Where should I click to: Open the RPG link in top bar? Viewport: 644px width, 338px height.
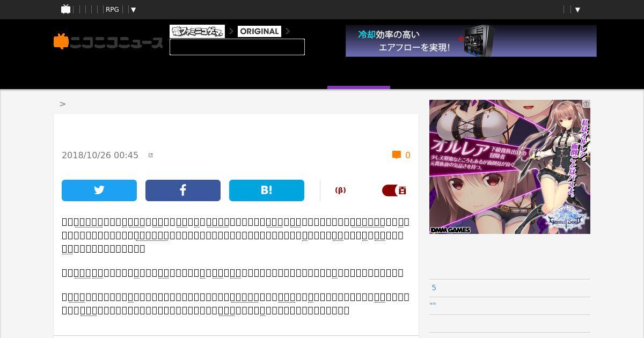[x=112, y=10]
